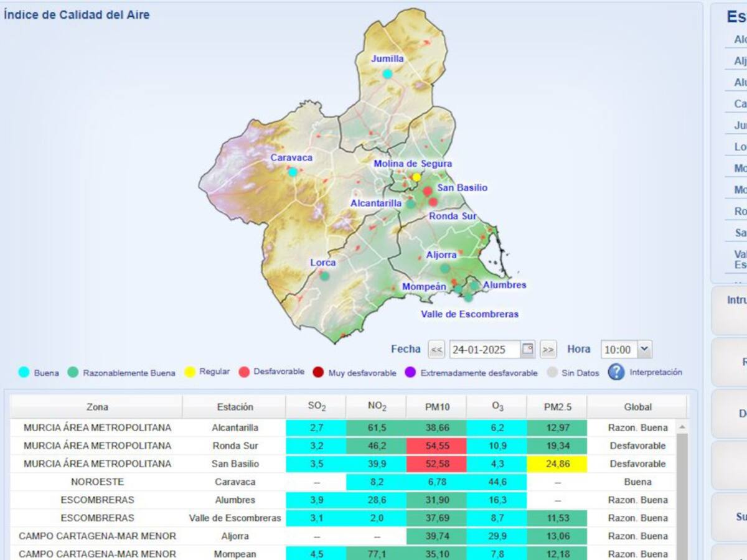Click Ronda Sur's Desfavorable global cell

pyautogui.click(x=637, y=446)
